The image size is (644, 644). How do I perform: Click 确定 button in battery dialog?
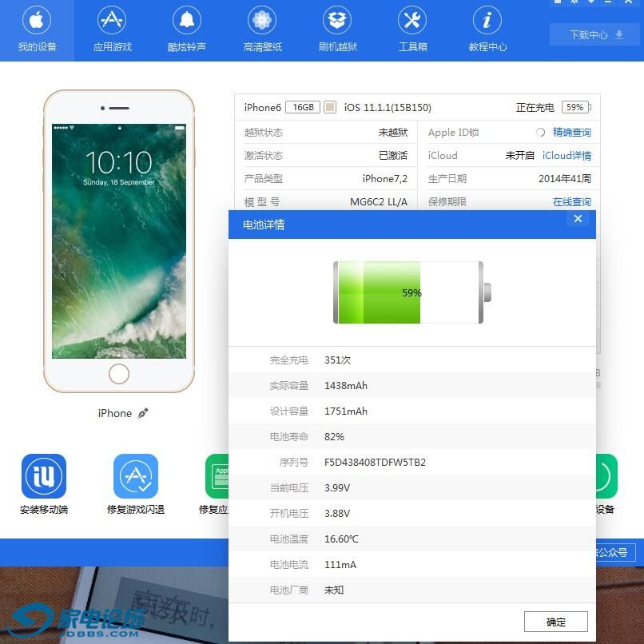coord(555,622)
